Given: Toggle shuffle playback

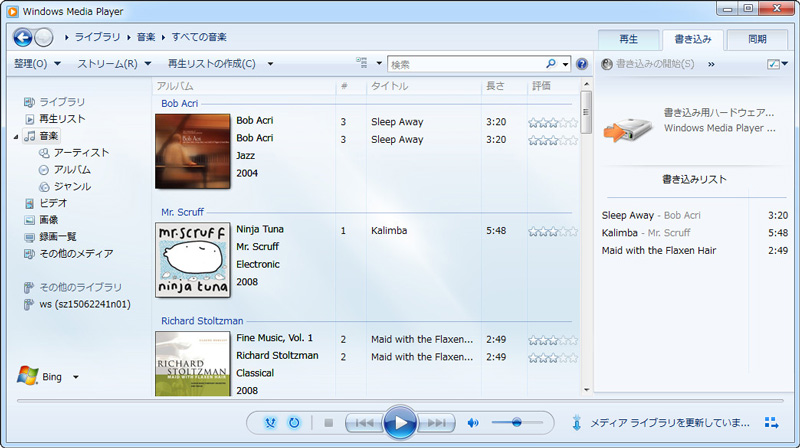Looking at the screenshot, I should [x=270, y=422].
